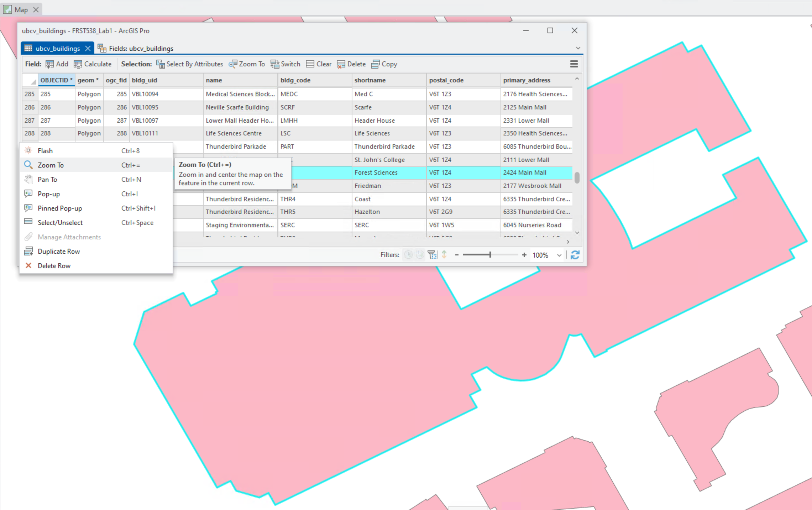The width and height of the screenshot is (812, 510).
Task: Toggle the filter by map extent button
Action: pos(420,255)
